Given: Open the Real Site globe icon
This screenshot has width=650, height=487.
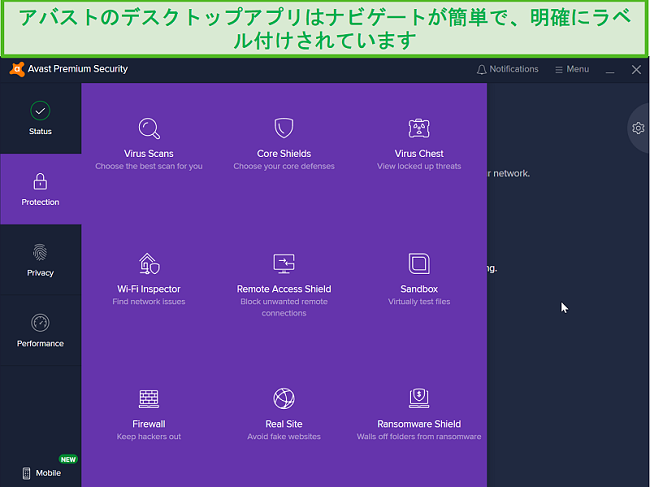Looking at the screenshot, I should point(284,399).
